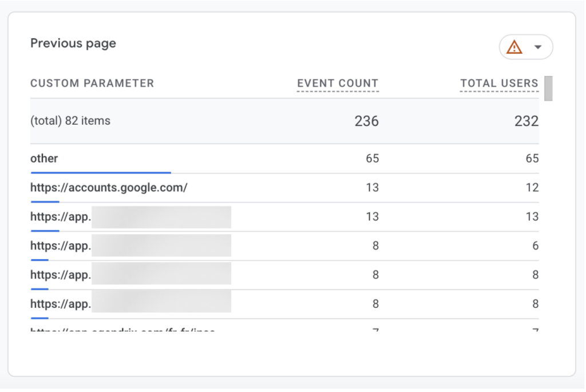Click event count 65 in the 'other' row
This screenshot has height=392, width=586.
point(372,159)
